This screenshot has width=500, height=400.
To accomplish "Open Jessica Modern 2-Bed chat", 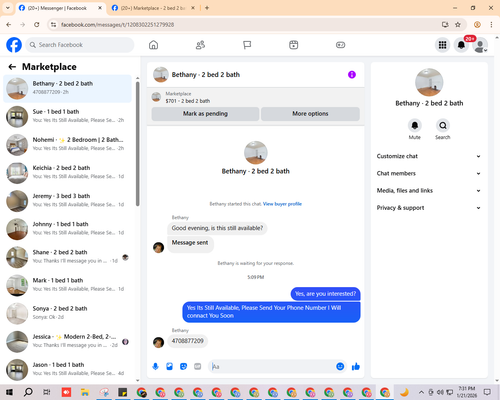I will coord(67,342).
